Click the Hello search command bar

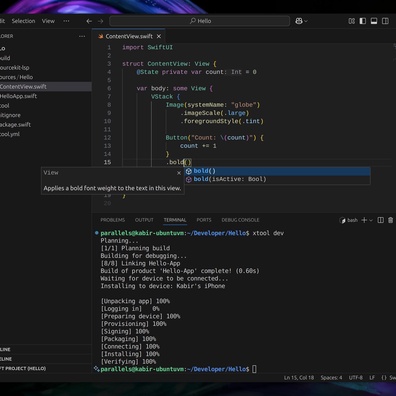[x=200, y=21]
